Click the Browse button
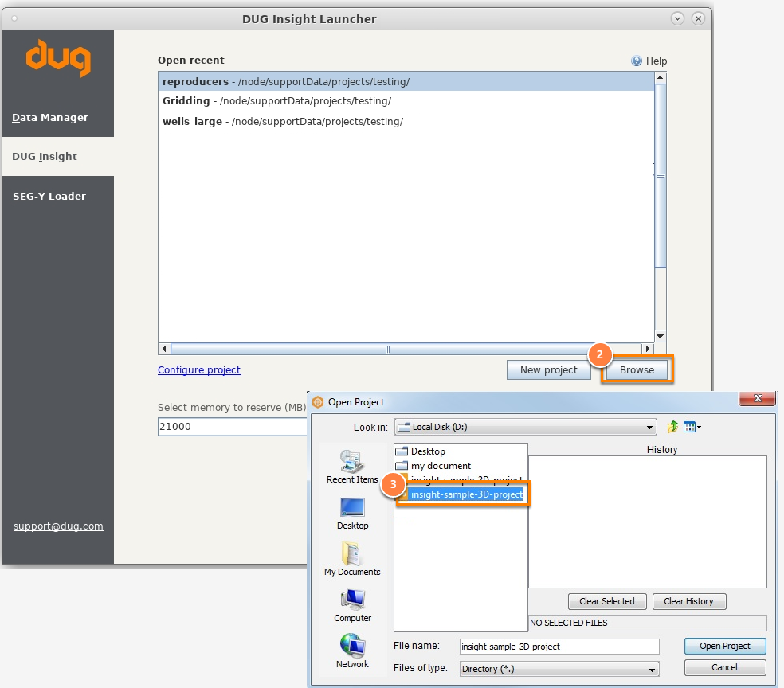The width and height of the screenshot is (784, 688). click(637, 369)
